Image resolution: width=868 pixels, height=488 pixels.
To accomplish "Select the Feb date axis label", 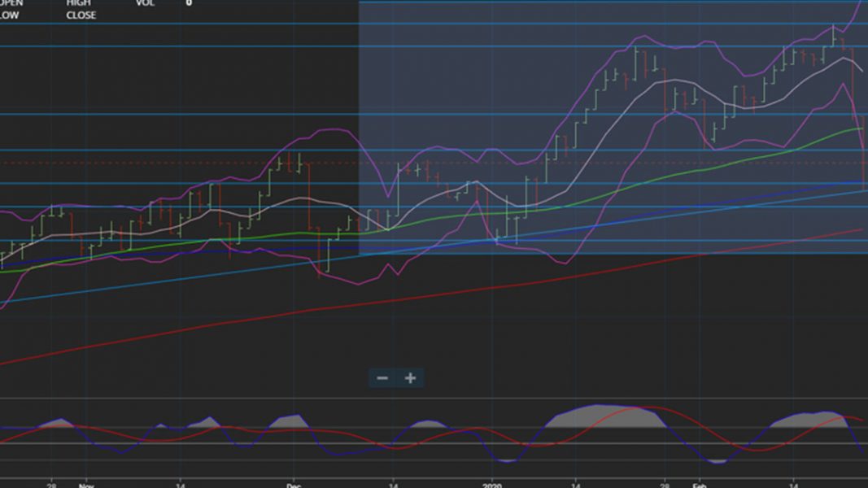I will tap(698, 485).
